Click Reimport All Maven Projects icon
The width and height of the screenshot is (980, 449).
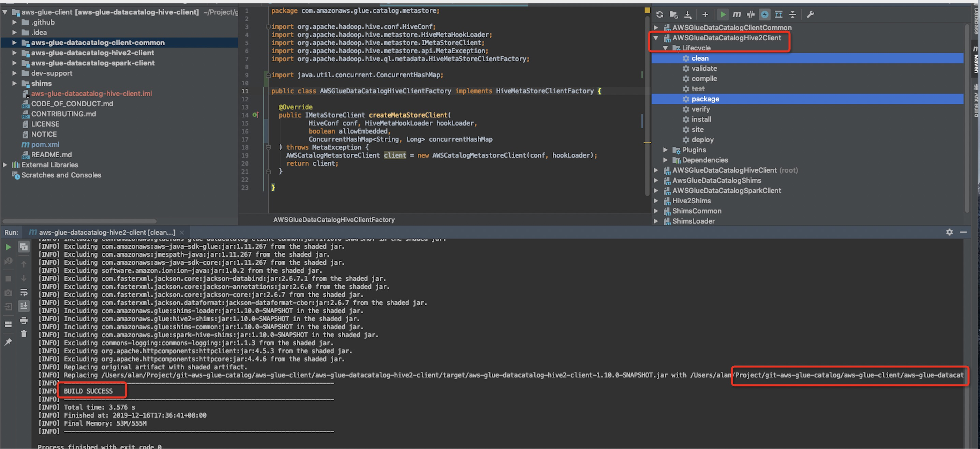click(x=660, y=14)
